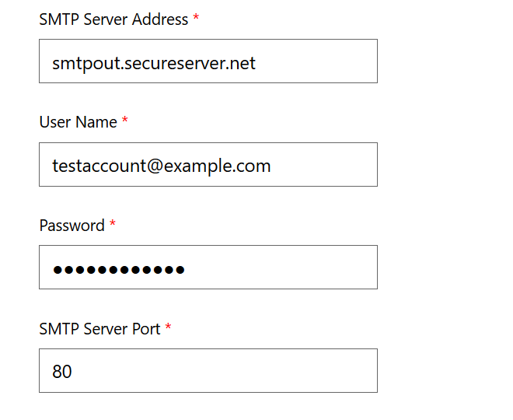
Task: Click the "SMTP Server Address" label text
Action: pos(113,19)
